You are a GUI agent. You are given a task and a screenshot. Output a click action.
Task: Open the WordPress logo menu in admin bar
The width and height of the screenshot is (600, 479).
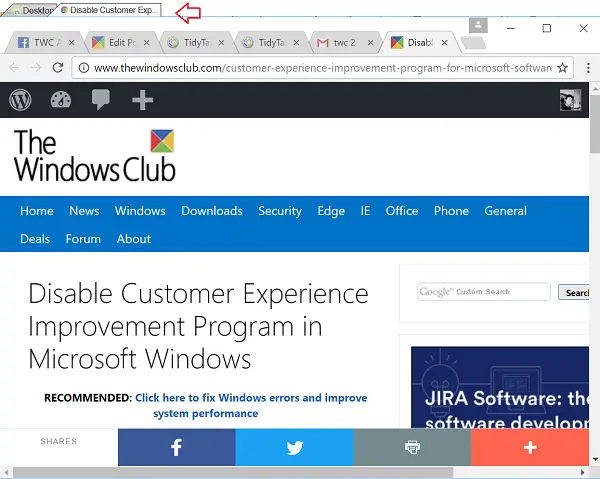coord(20,100)
